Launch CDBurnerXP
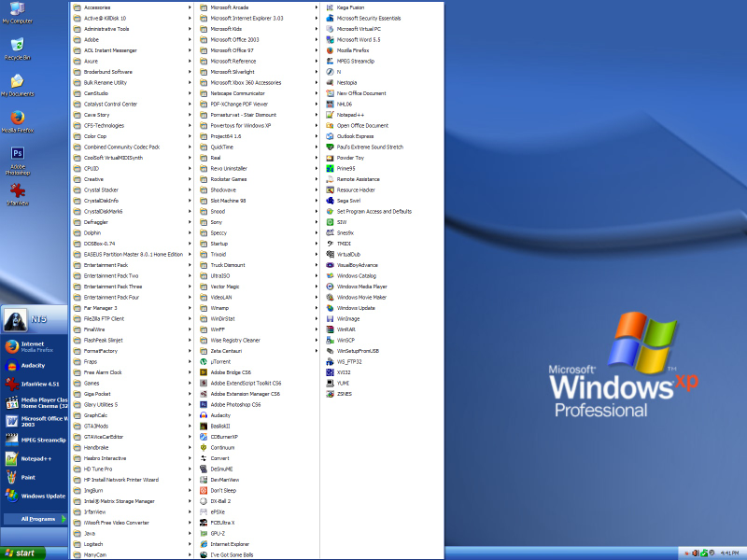Image resolution: width=747 pixels, height=560 pixels. coord(224,437)
